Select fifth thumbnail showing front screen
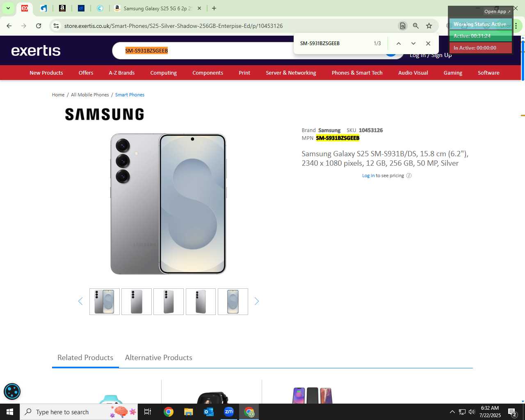This screenshot has width=525, height=420. (x=233, y=301)
